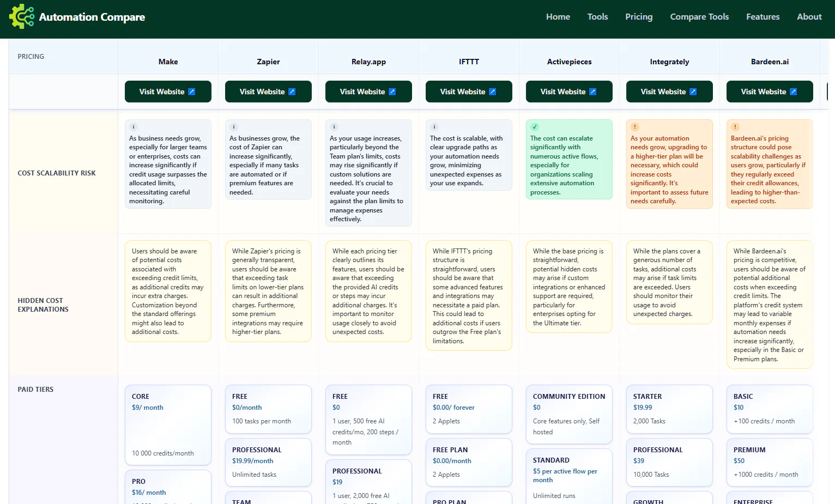835x504 pixels.
Task: Click the Make column header
Action: tap(168, 62)
